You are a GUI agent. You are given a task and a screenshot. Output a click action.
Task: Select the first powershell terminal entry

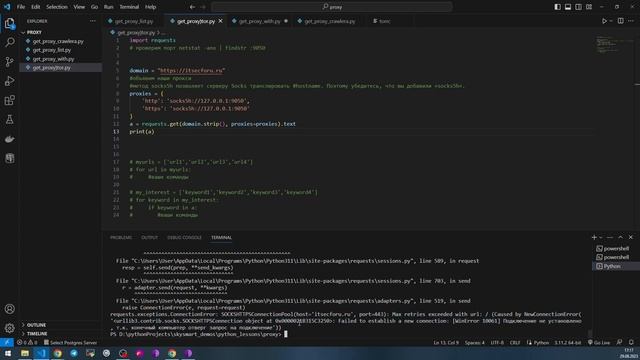(616, 249)
